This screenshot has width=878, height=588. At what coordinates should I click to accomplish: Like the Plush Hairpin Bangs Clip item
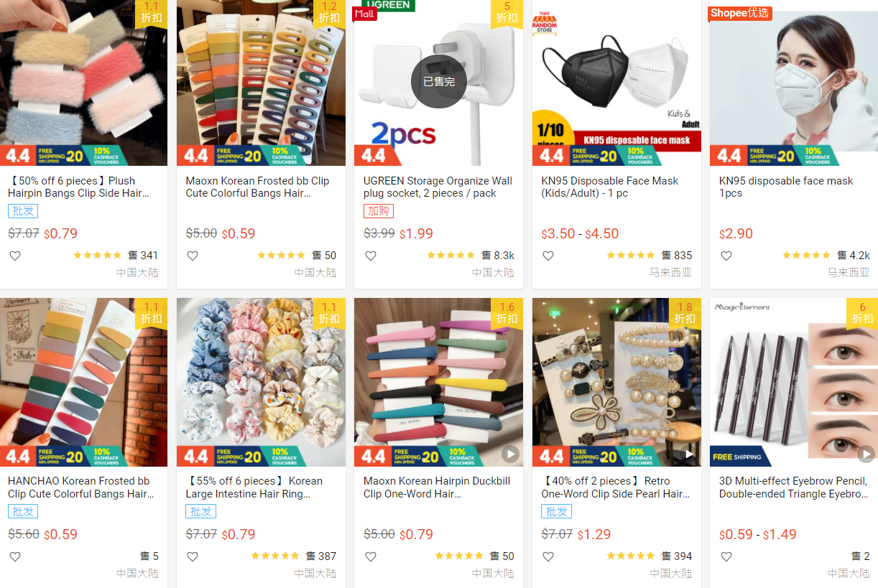[x=15, y=256]
